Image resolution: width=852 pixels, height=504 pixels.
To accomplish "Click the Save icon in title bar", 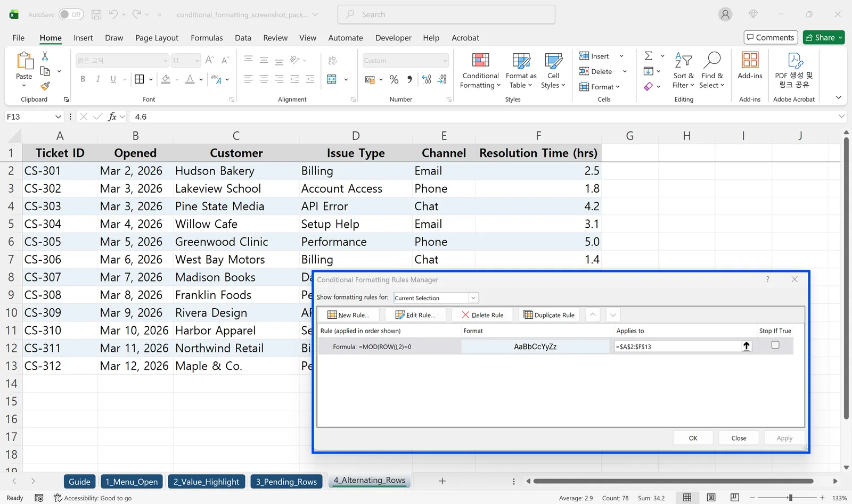I will pos(96,14).
